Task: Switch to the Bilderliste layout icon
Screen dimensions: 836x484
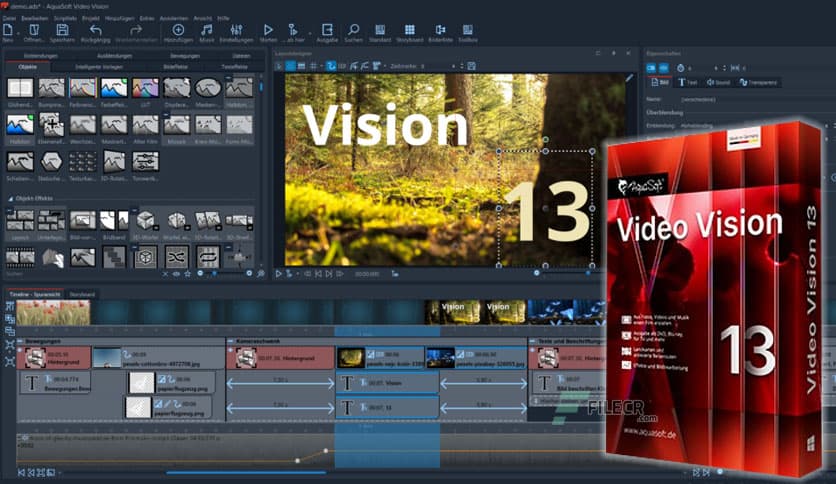Action: (440, 32)
